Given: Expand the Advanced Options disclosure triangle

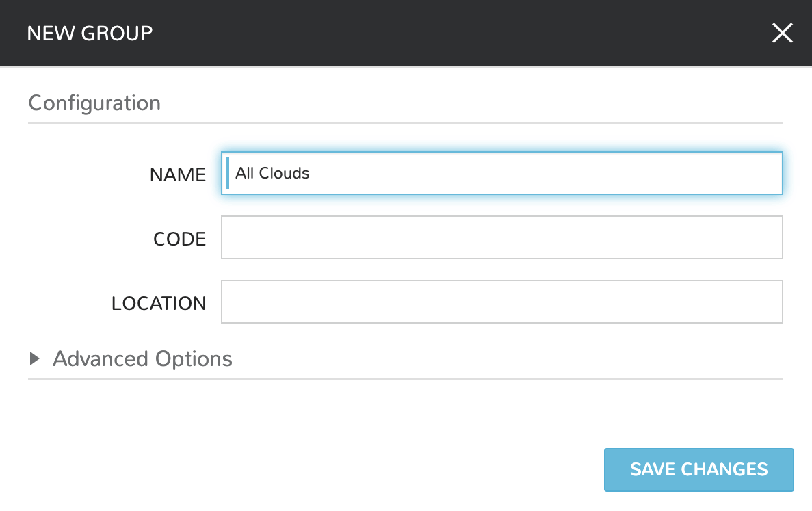Looking at the screenshot, I should (x=35, y=358).
